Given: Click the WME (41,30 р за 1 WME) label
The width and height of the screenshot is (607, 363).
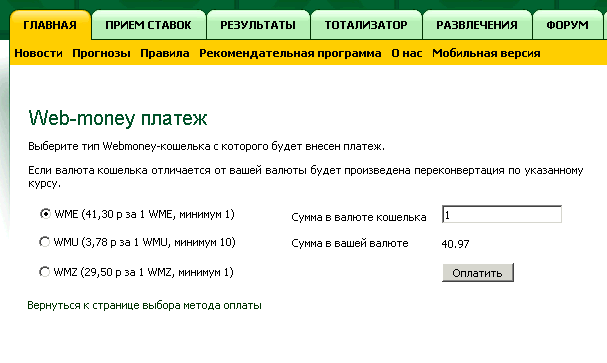Looking at the screenshot, I should 144,214.
